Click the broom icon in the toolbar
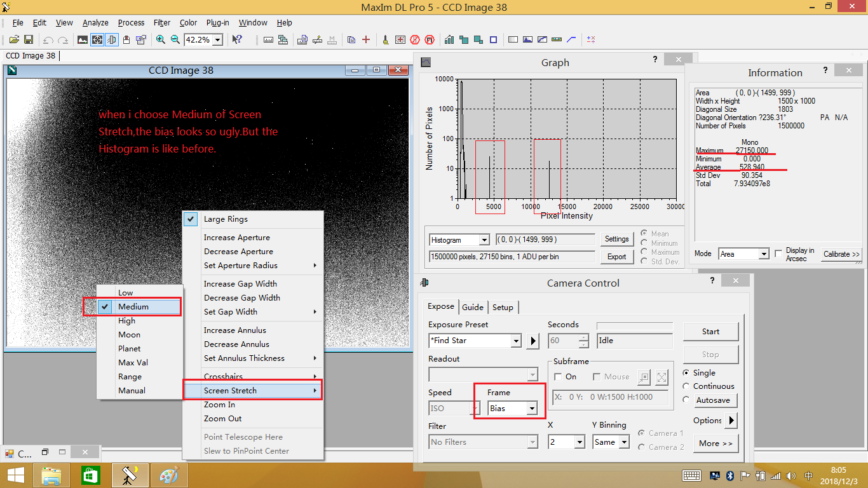868x488 pixels. [385, 39]
